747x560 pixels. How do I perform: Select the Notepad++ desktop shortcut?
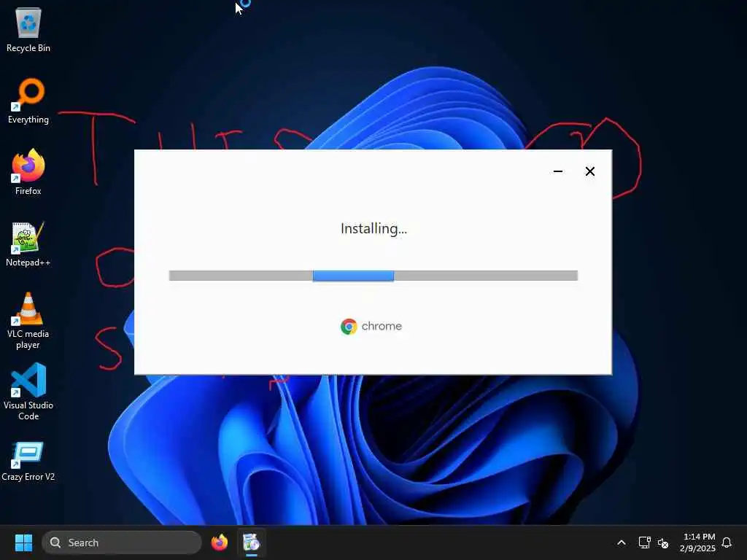click(28, 244)
